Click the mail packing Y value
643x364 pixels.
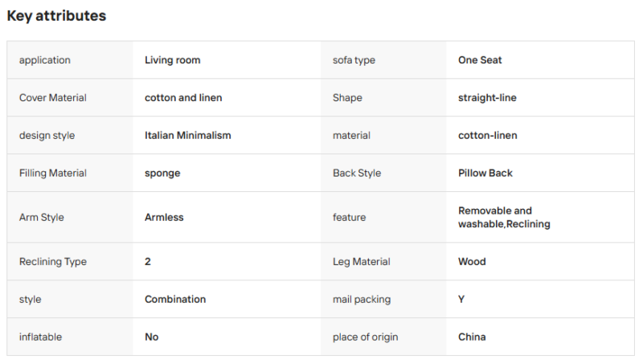(x=461, y=299)
